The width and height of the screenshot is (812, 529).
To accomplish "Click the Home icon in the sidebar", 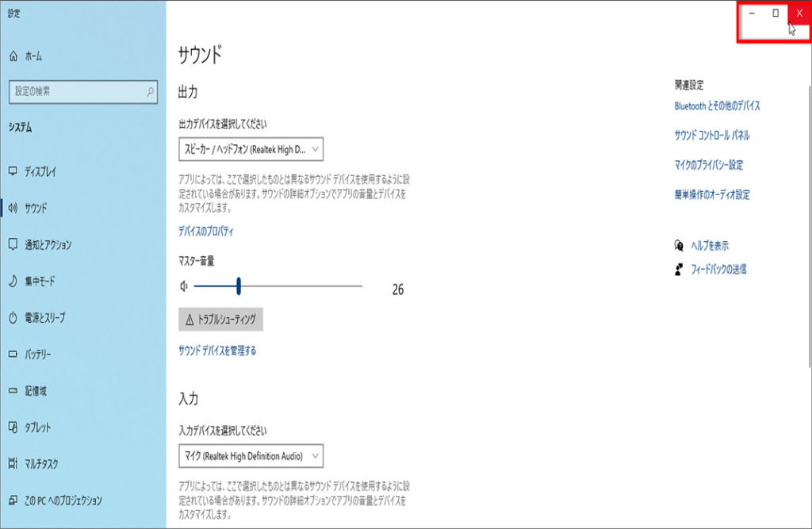I will point(13,56).
